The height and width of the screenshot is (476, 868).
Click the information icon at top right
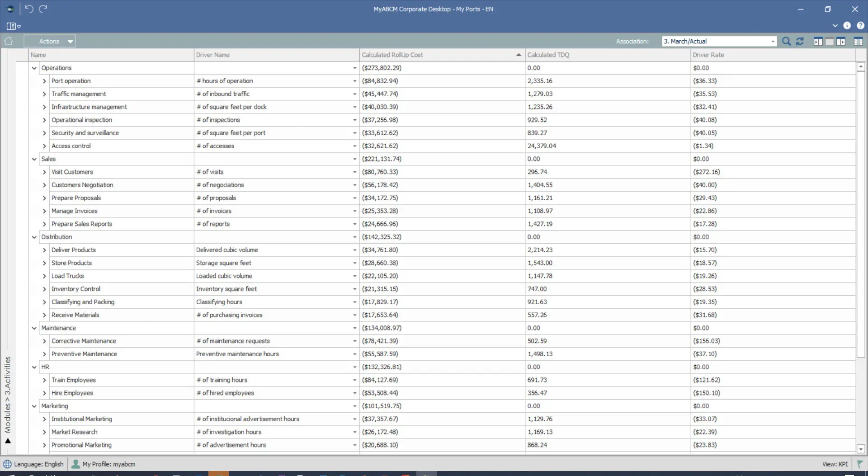pos(847,26)
